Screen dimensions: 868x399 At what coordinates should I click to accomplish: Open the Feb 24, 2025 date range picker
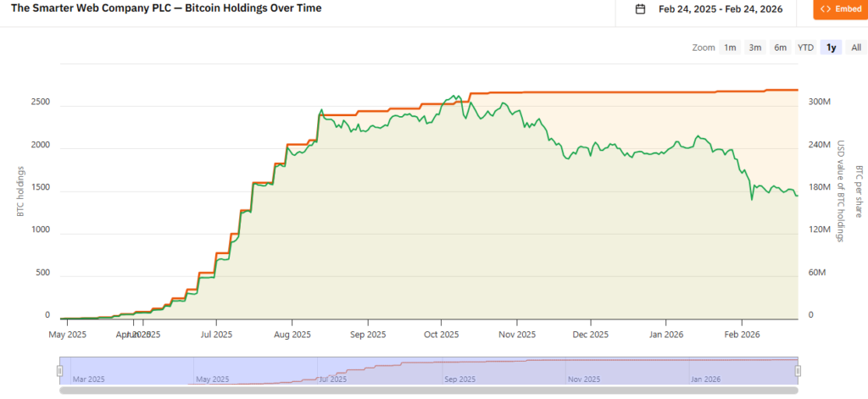coord(717,9)
